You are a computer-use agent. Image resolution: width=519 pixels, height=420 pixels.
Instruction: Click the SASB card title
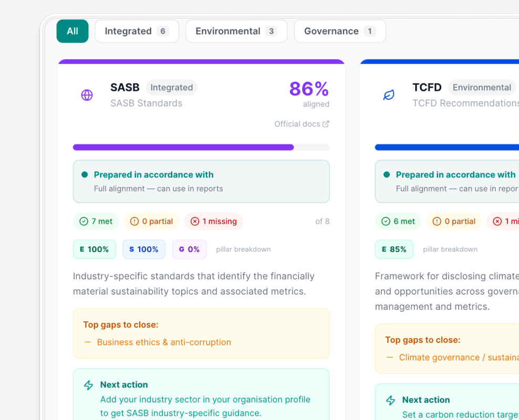point(125,87)
